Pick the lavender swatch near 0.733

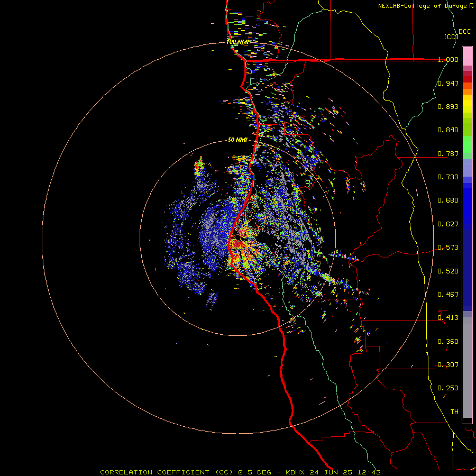(x=467, y=168)
